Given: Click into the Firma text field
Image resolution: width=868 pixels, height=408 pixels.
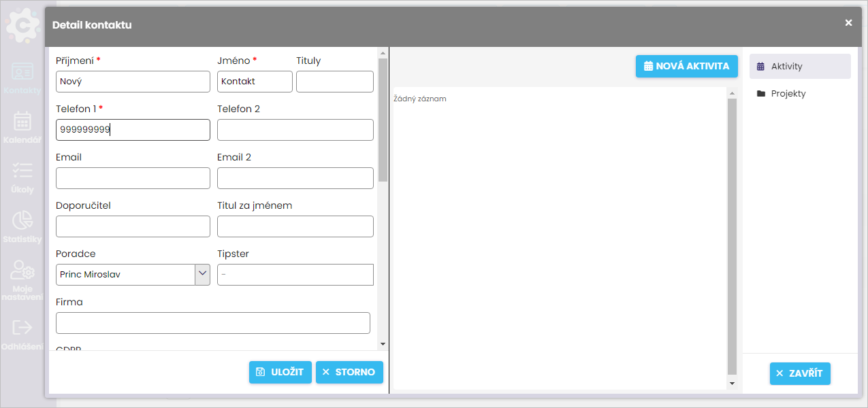Looking at the screenshot, I should click(x=212, y=323).
